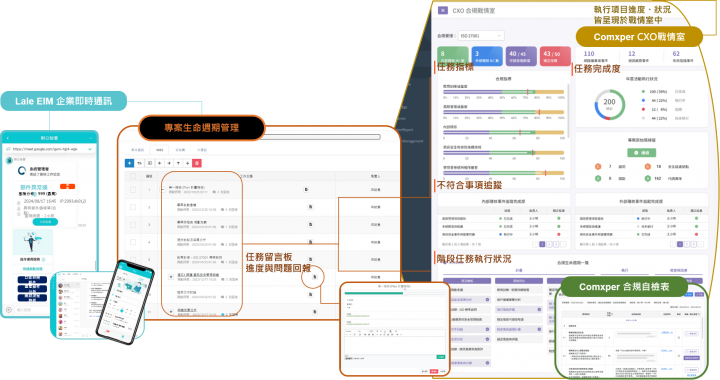This screenshot has width=720, height=380.
Task: Click the green button in project status card
Action: point(641,152)
